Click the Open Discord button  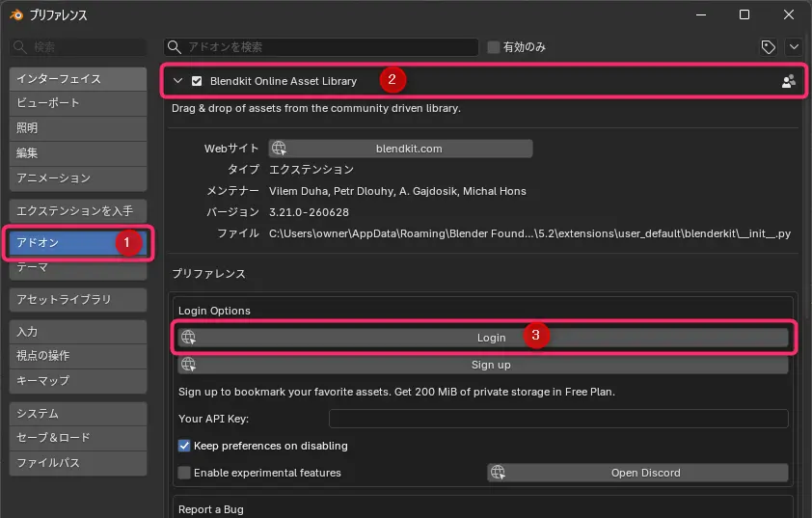pyautogui.click(x=638, y=473)
